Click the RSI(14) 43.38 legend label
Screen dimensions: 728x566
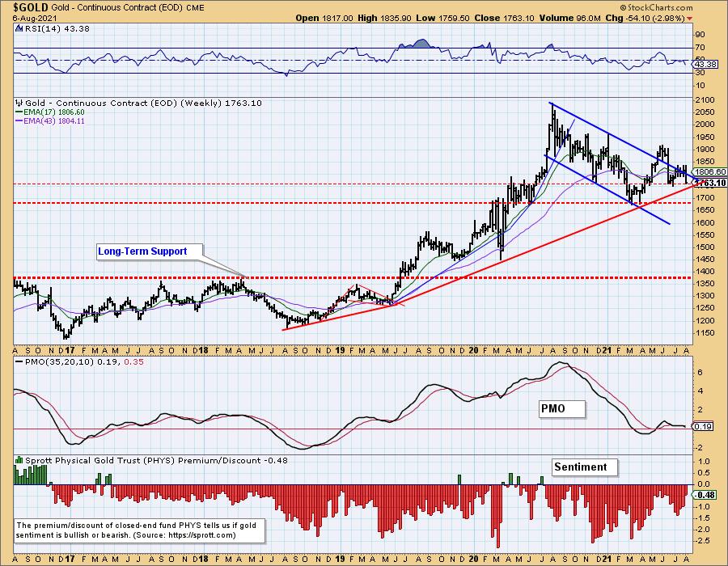[x=57, y=29]
